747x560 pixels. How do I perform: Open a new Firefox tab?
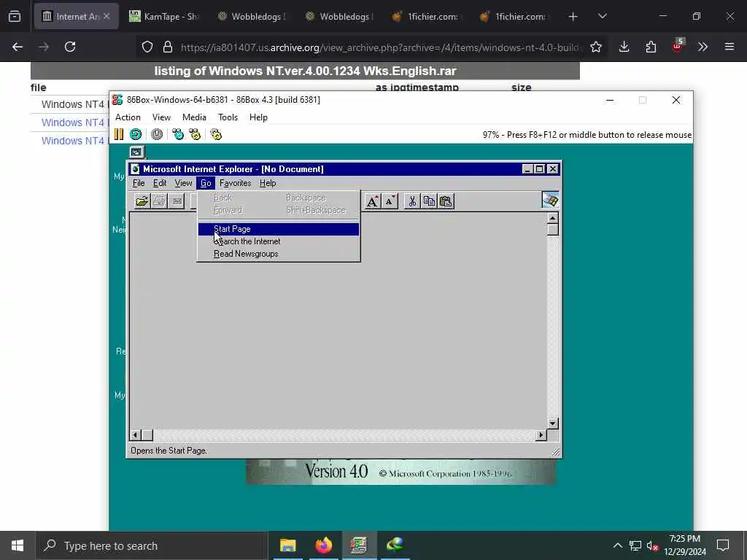click(x=573, y=16)
